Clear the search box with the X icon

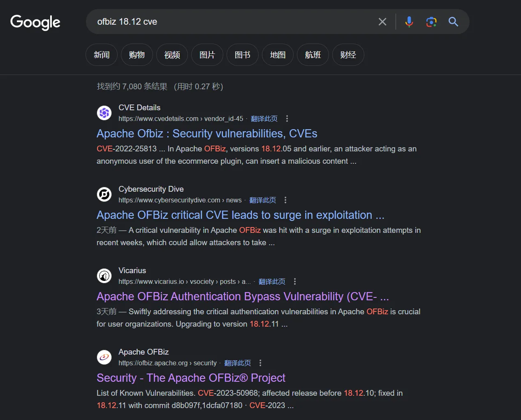point(382,22)
